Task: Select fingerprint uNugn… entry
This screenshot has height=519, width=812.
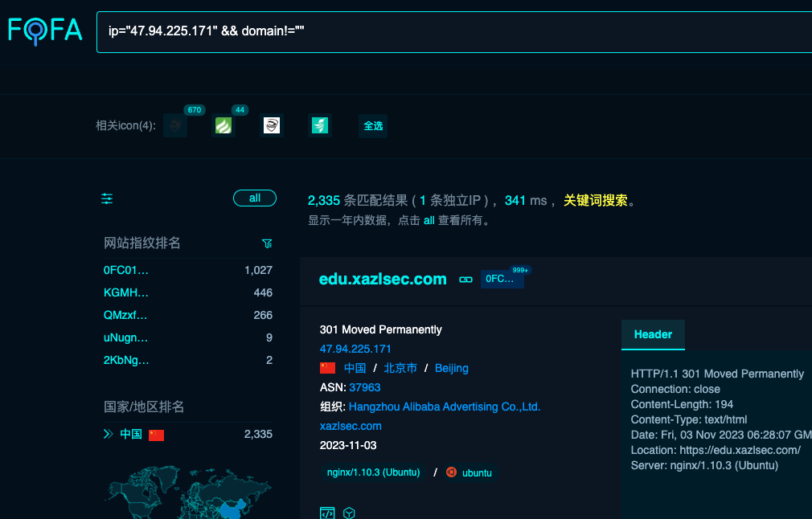Action: click(125, 338)
